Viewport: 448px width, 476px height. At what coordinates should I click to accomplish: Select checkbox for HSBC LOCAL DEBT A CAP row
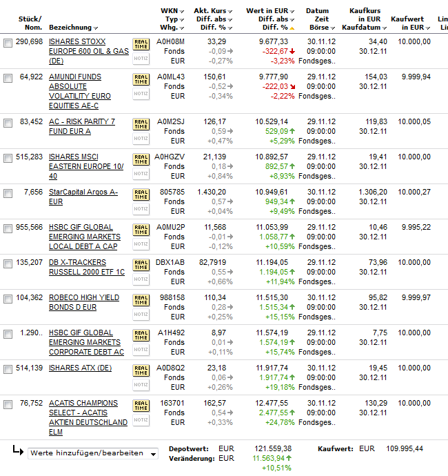8,229
